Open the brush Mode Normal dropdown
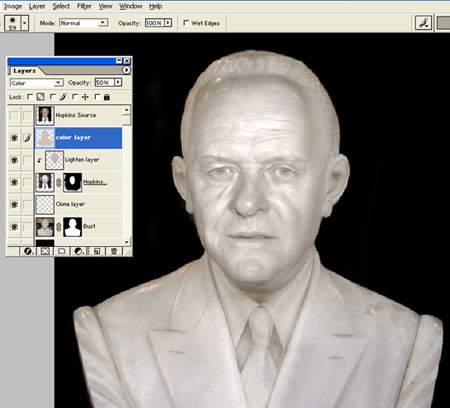The width and height of the screenshot is (450, 408). coord(84,23)
